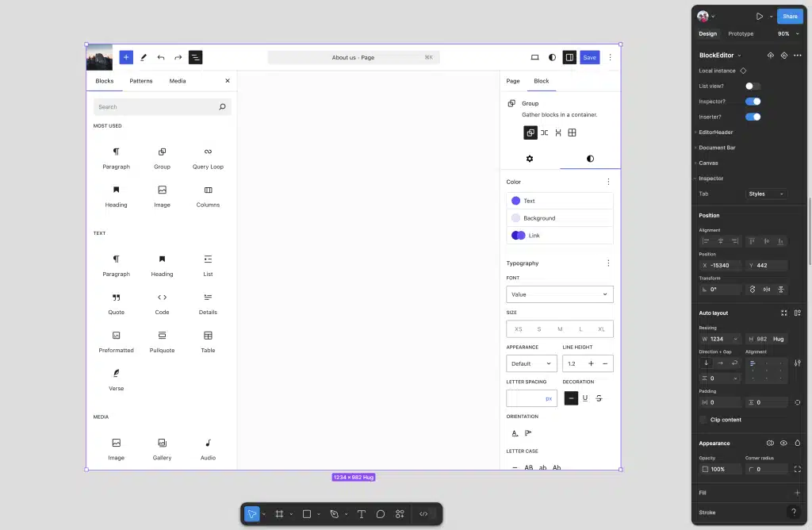The width and height of the screenshot is (812, 530).
Task: Switch to the Prototype tab
Action: coord(741,33)
